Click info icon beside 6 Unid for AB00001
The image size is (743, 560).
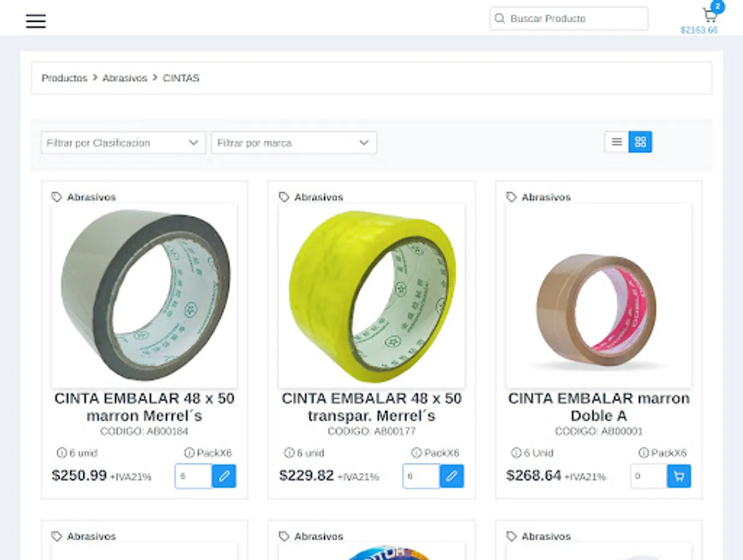[516, 453]
